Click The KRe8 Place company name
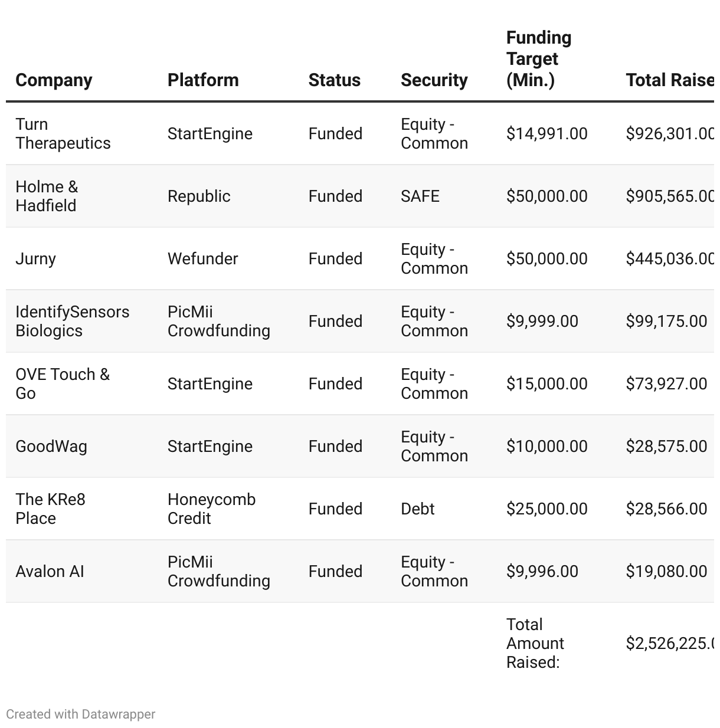The height and width of the screenshot is (728, 720). 50,509
